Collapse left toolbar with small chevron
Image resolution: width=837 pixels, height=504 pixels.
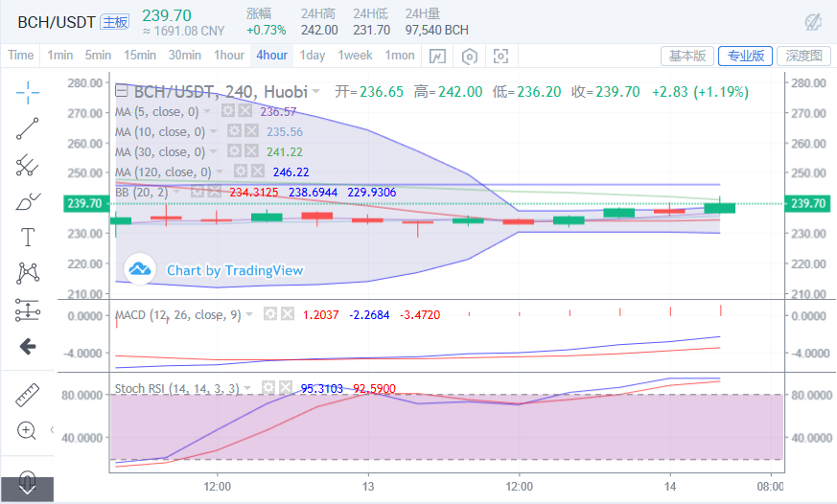[x=53, y=429]
